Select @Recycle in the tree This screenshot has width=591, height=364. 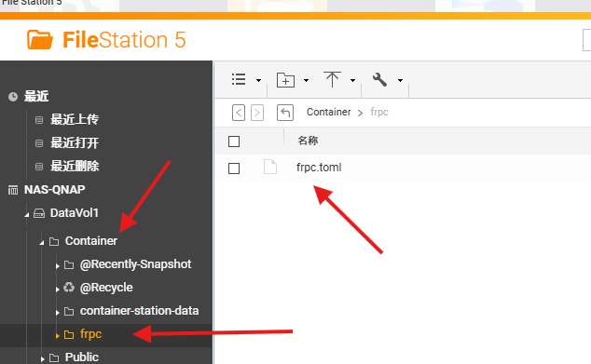106,288
